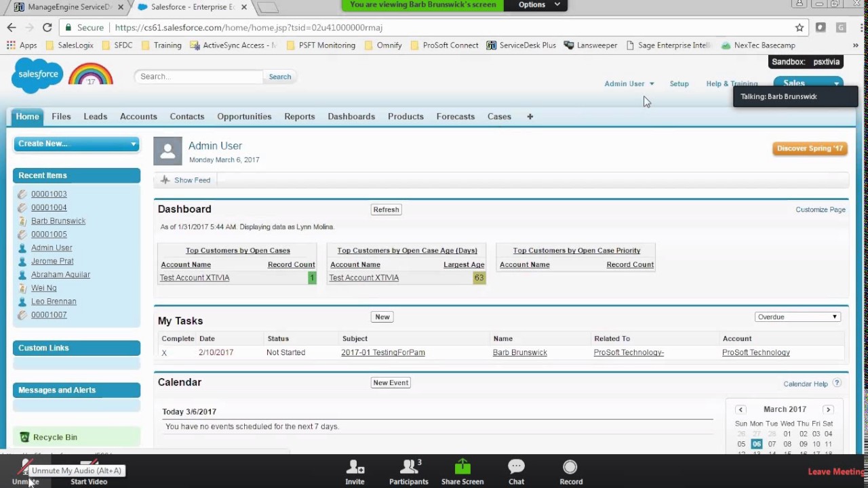Create a New task
Image resolution: width=868 pixels, height=488 pixels.
382,317
